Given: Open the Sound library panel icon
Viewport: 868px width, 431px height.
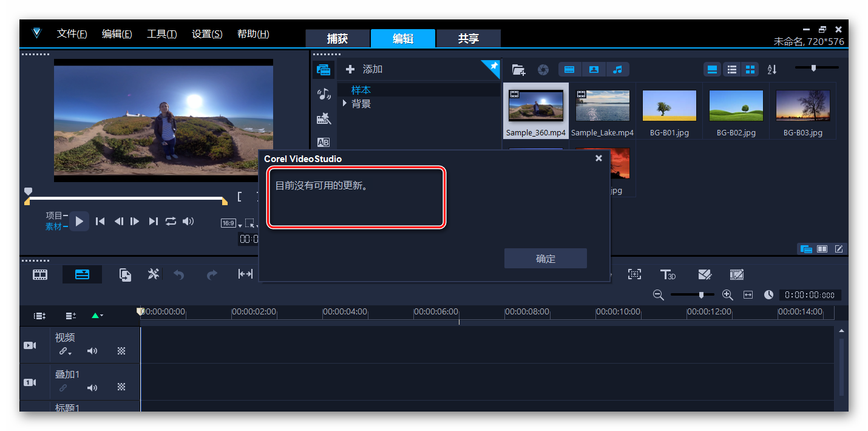Looking at the screenshot, I should 324,94.
